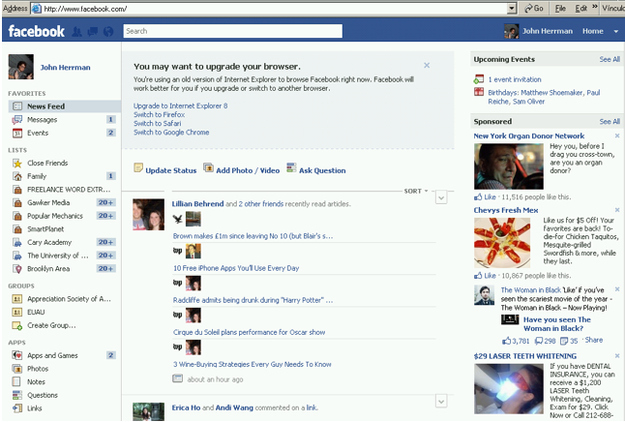Open notifications globe icon in header
Image resolution: width=625 pixels, height=422 pixels.
click(108, 31)
